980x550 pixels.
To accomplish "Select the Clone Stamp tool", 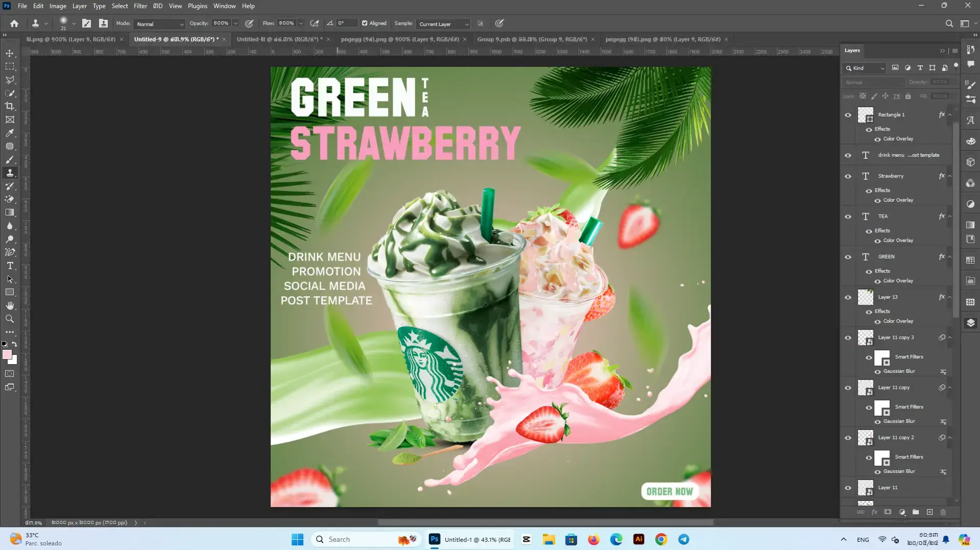I will (x=10, y=173).
